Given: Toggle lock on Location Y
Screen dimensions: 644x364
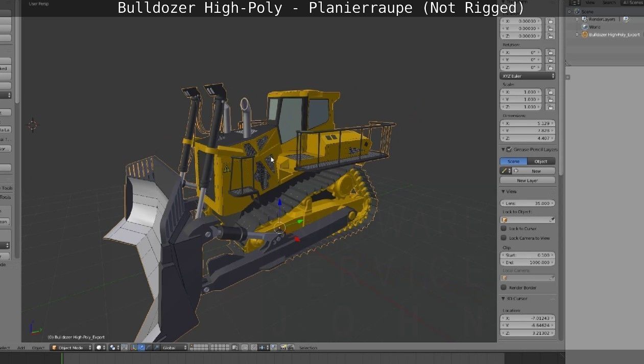Looking at the screenshot, I should 550,29.
